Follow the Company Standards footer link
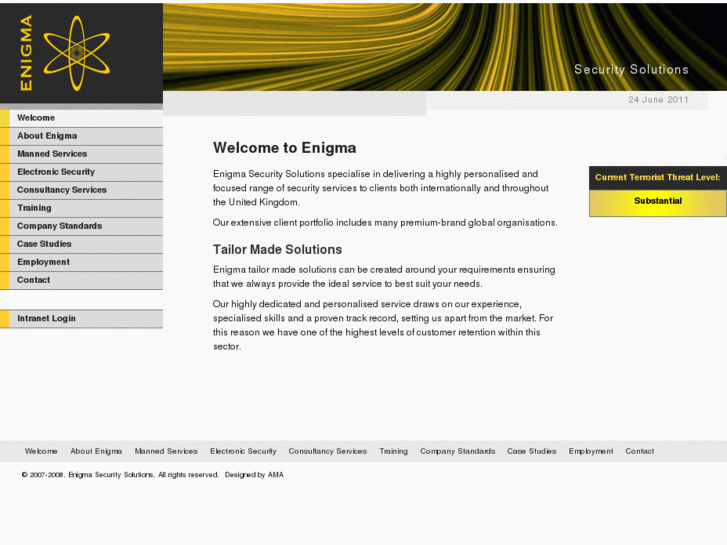This screenshot has width=727, height=545. pos(458,451)
